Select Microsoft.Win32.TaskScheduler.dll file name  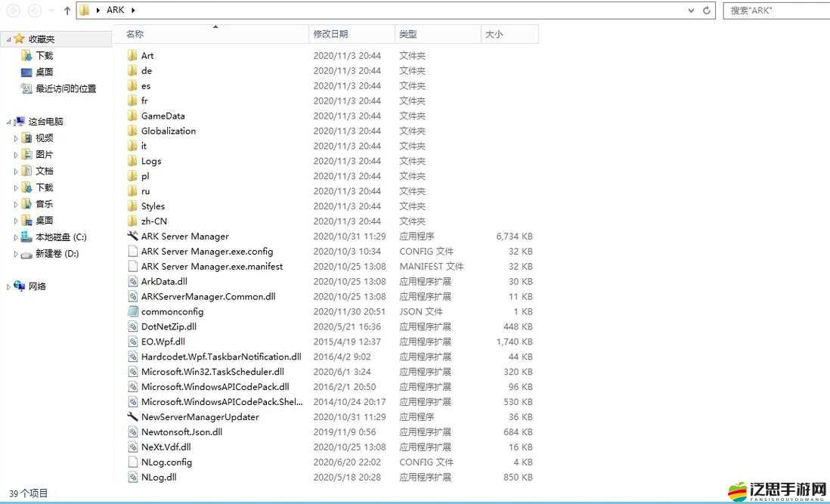(212, 372)
